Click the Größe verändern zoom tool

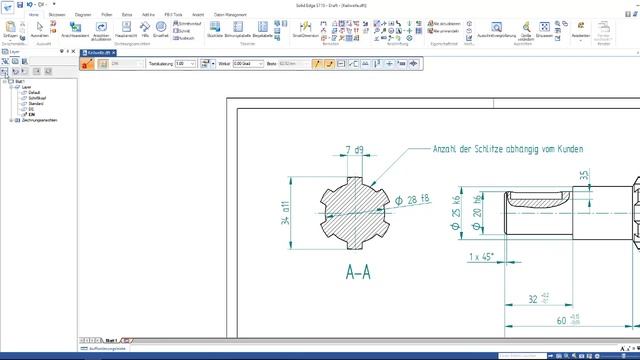(x=526, y=31)
